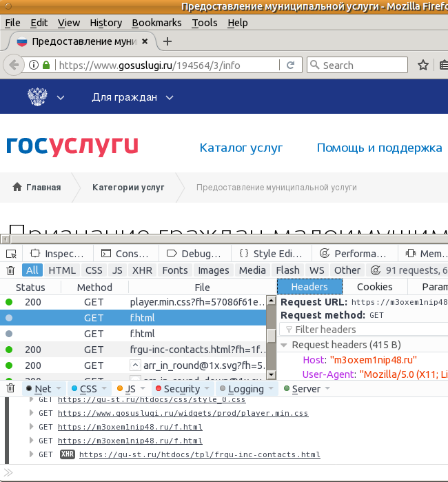Viewport: 448px width, 482px height.
Task: Open the Headers details tab
Action: coord(309,287)
